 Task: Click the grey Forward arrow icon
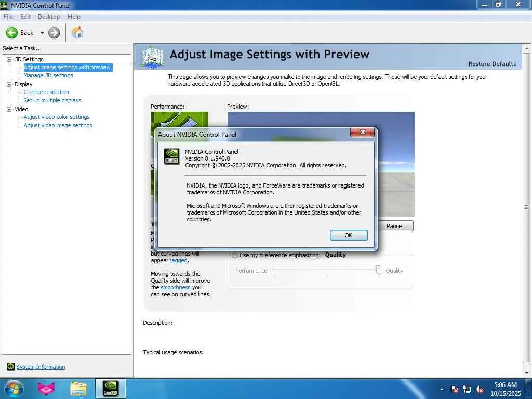coord(54,33)
